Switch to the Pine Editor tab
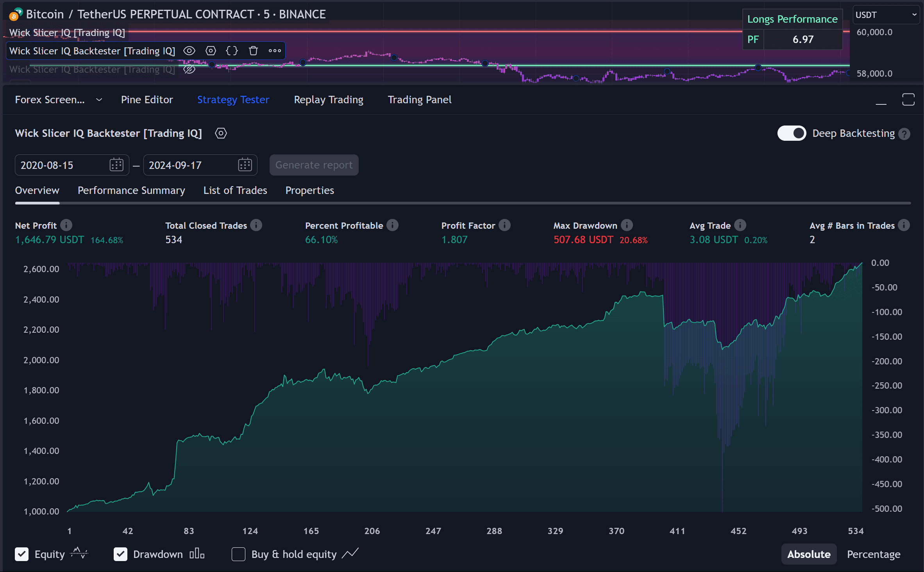 click(147, 100)
